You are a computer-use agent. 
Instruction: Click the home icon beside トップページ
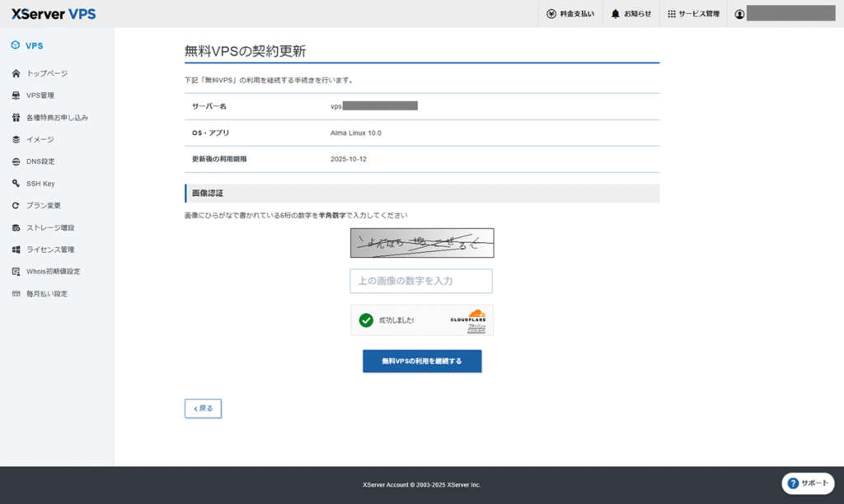(x=16, y=73)
